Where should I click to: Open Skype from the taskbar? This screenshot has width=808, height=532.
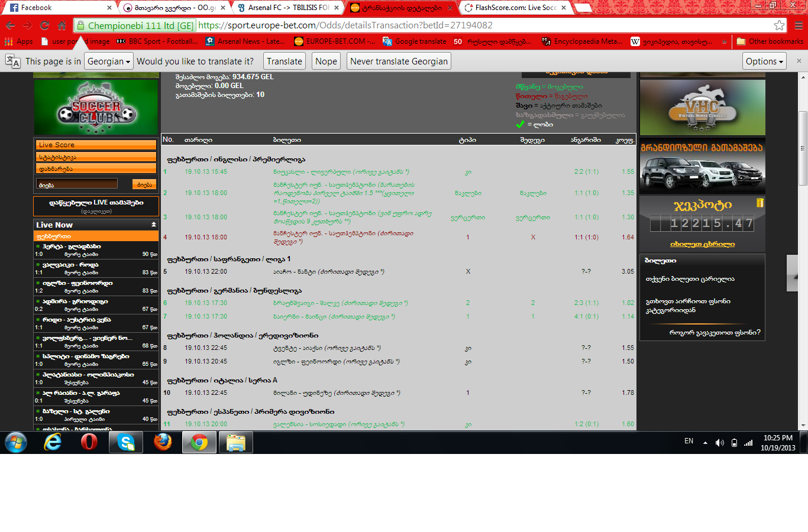click(x=126, y=442)
